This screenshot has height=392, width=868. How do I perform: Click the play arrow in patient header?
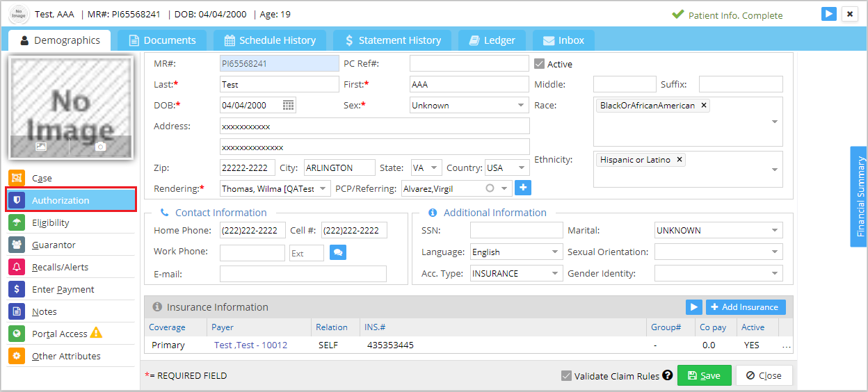point(828,14)
